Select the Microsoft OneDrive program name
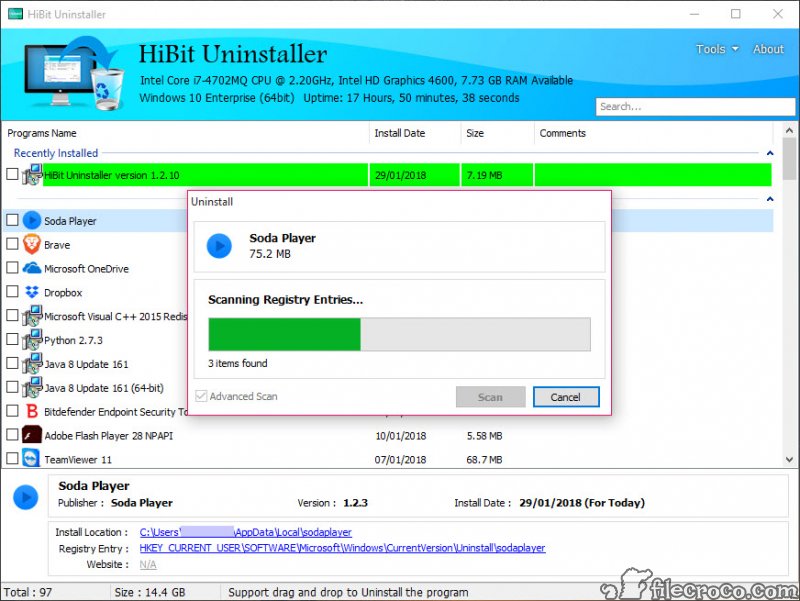 click(86, 269)
